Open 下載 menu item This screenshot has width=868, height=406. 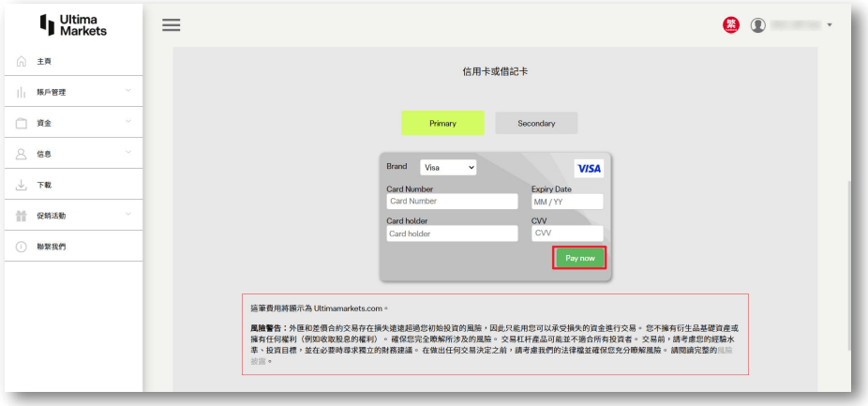coord(74,185)
